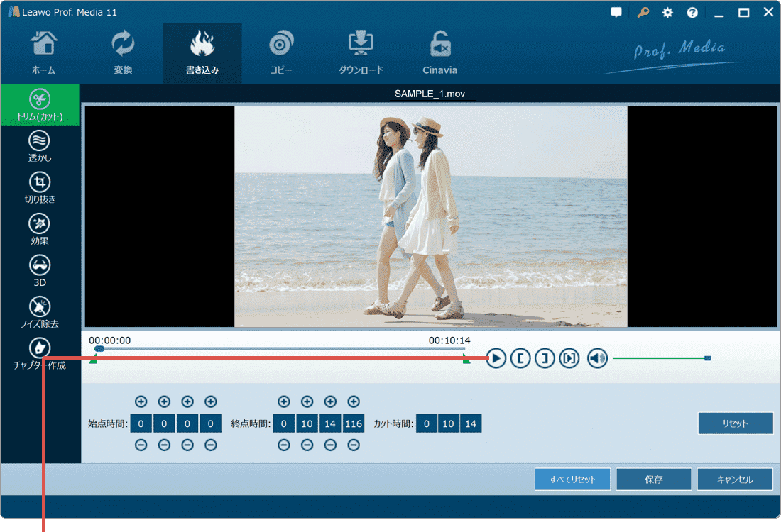The image size is (781, 532).
Task: Open the 効果 effects panel
Action: 40,229
